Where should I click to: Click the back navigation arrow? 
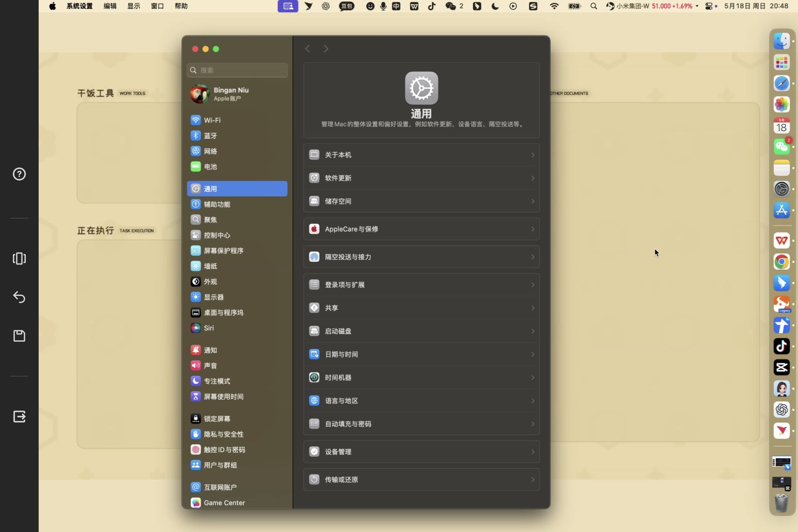(x=307, y=49)
